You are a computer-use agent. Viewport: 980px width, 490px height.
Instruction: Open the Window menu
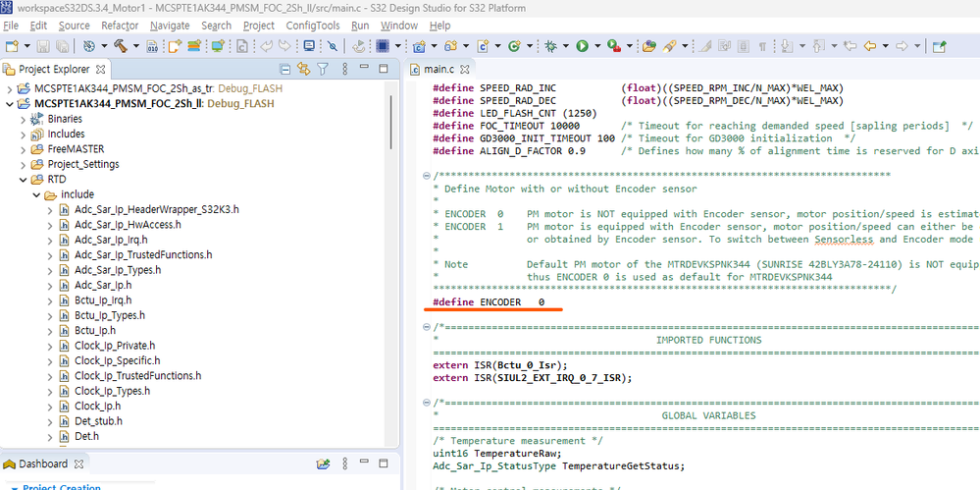(398, 26)
